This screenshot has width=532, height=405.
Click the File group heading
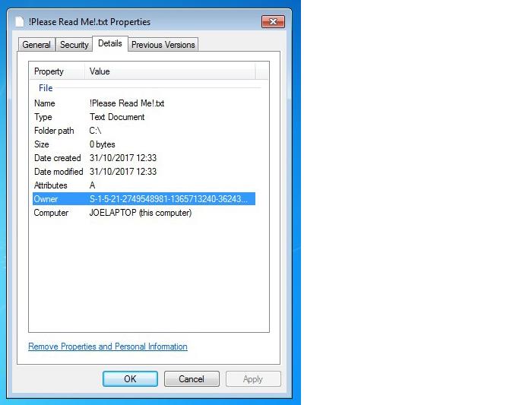[46, 88]
